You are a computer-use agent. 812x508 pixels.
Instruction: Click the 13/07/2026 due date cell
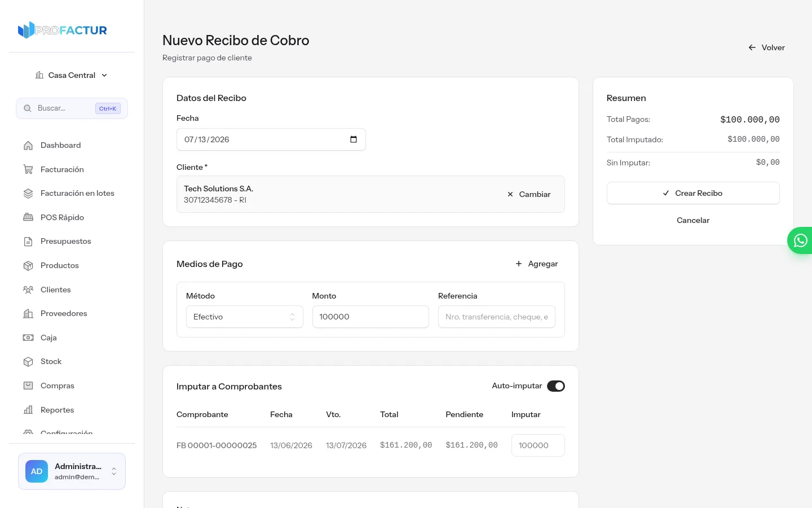pyautogui.click(x=346, y=445)
